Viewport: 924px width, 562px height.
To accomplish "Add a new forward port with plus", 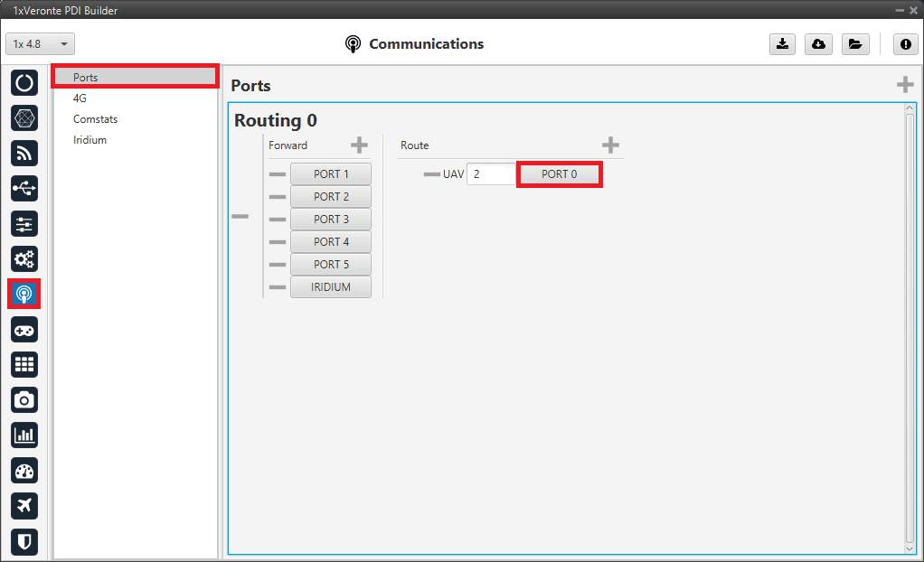I will pos(359,145).
